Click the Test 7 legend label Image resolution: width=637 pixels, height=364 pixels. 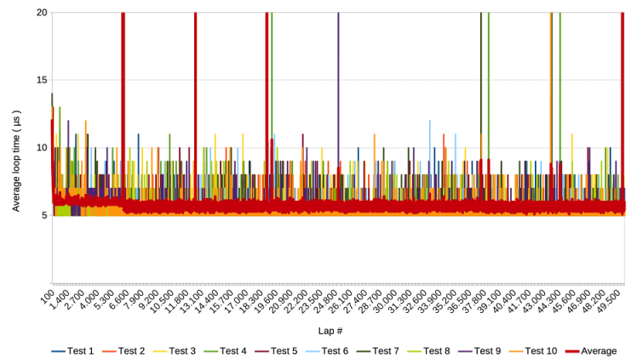(x=387, y=351)
